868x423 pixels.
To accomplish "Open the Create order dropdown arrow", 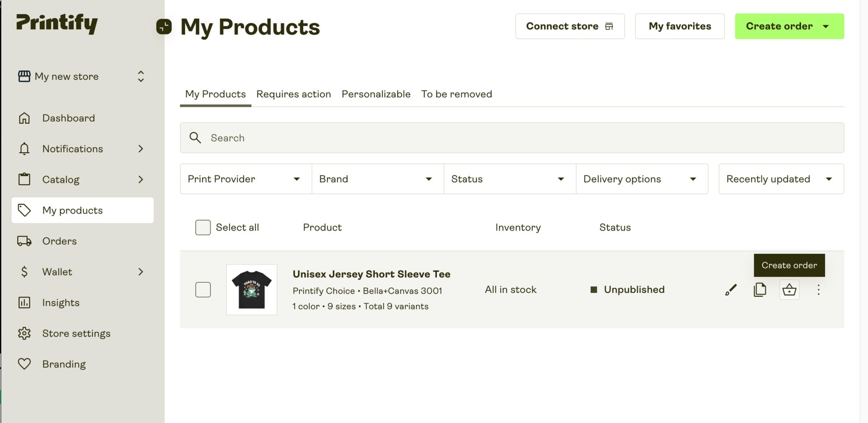I will pyautogui.click(x=825, y=26).
